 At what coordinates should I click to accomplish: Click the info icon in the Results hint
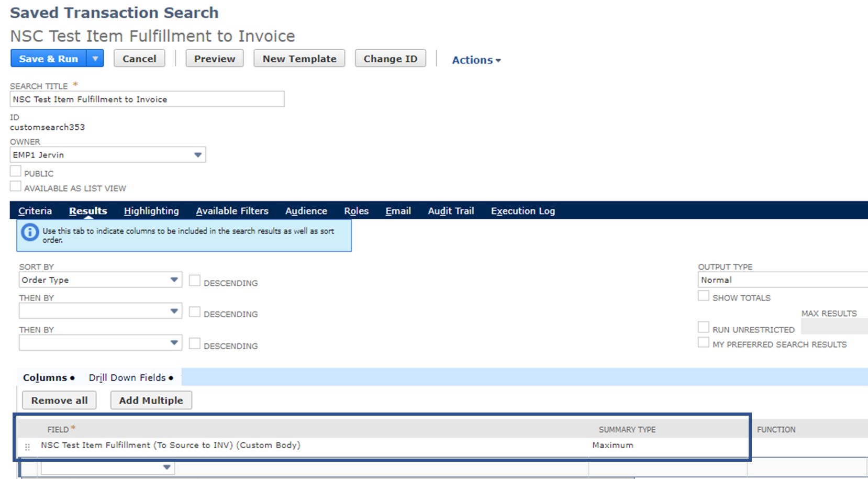(x=30, y=232)
